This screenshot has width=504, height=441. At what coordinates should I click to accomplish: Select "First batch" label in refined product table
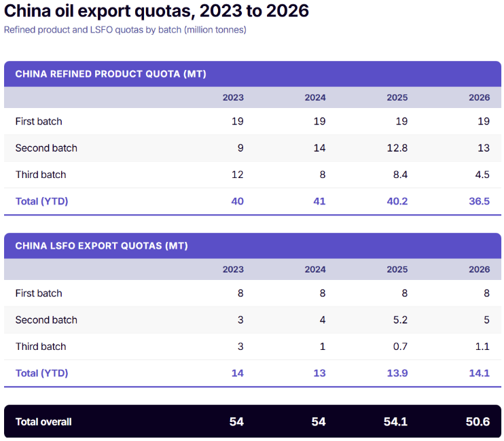(39, 121)
